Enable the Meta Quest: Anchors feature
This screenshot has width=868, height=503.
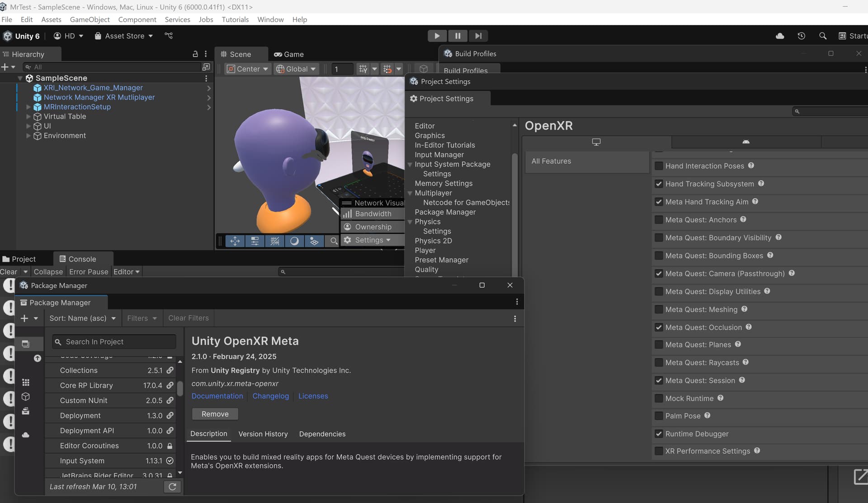point(658,220)
